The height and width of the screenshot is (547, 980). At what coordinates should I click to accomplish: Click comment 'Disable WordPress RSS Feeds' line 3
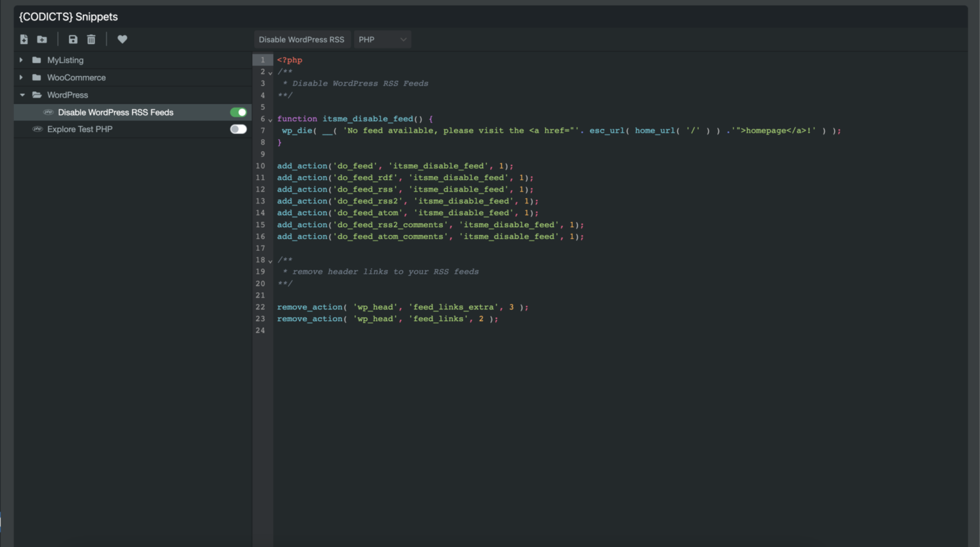point(355,84)
